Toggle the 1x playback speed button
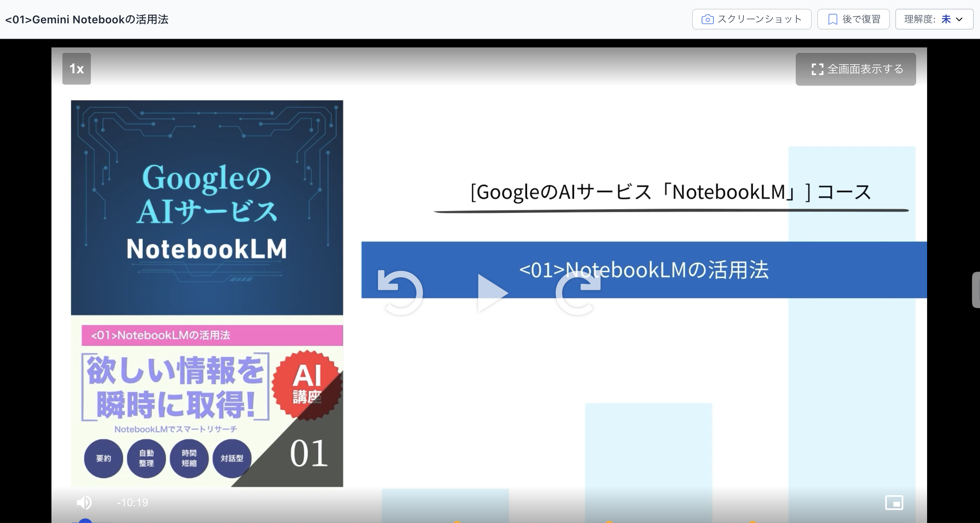The image size is (980, 523). pos(77,69)
